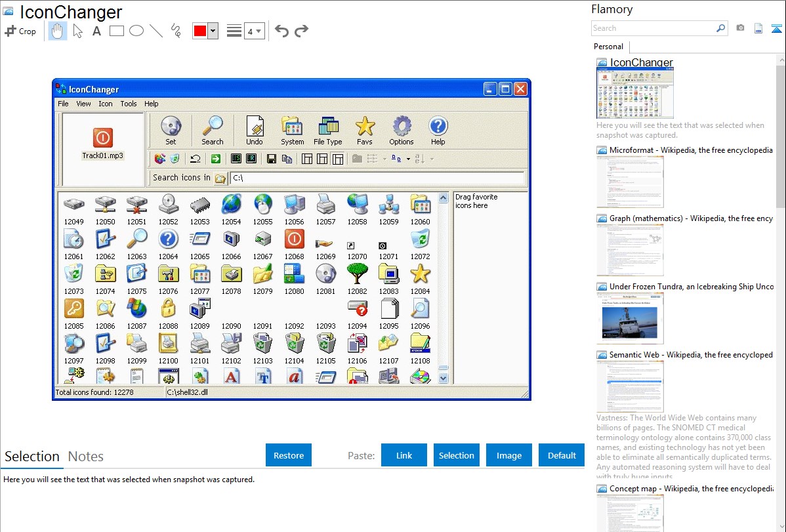Click the green arrow icon in IconChanger toolbar

coord(216,159)
